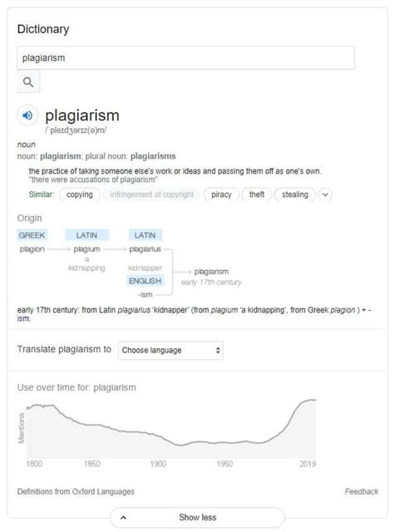The height and width of the screenshot is (532, 394).
Task: Collapse dictionary with Show less
Action: click(x=197, y=517)
